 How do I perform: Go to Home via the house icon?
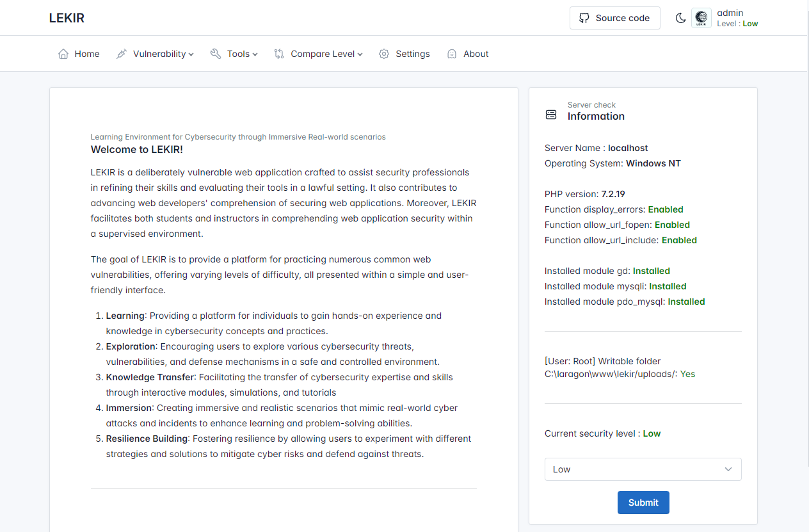[x=63, y=54]
